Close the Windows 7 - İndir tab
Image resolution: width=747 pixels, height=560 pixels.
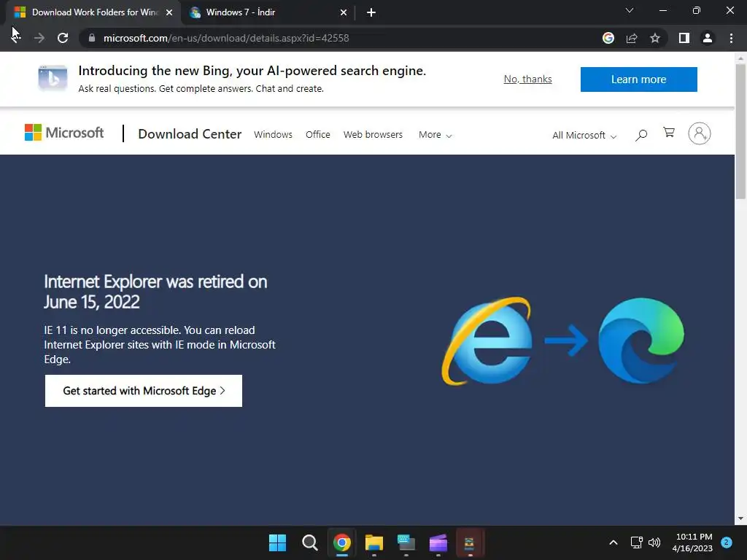pos(344,12)
